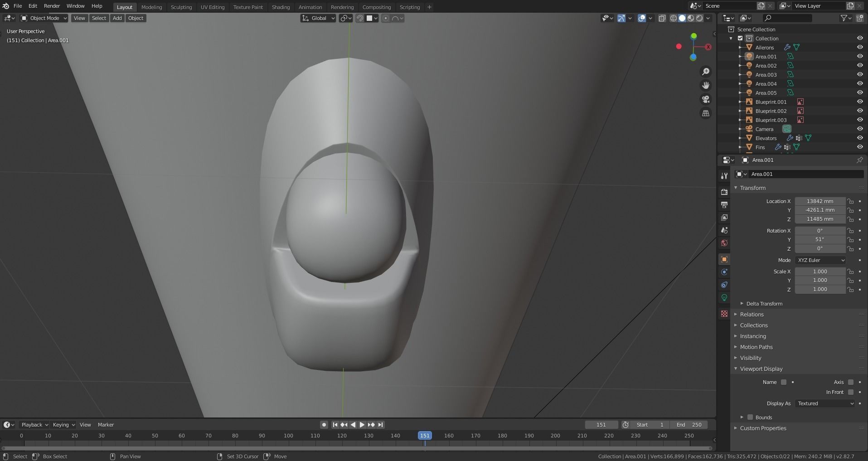Open XYZ Euler rotation mode dropdown
Image resolution: width=868 pixels, height=461 pixels.
[x=820, y=260]
